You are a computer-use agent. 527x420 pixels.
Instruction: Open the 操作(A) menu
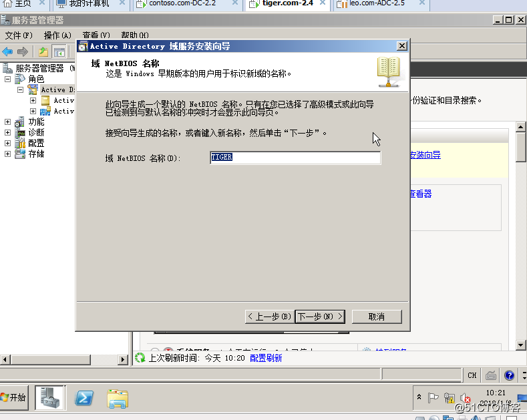57,35
